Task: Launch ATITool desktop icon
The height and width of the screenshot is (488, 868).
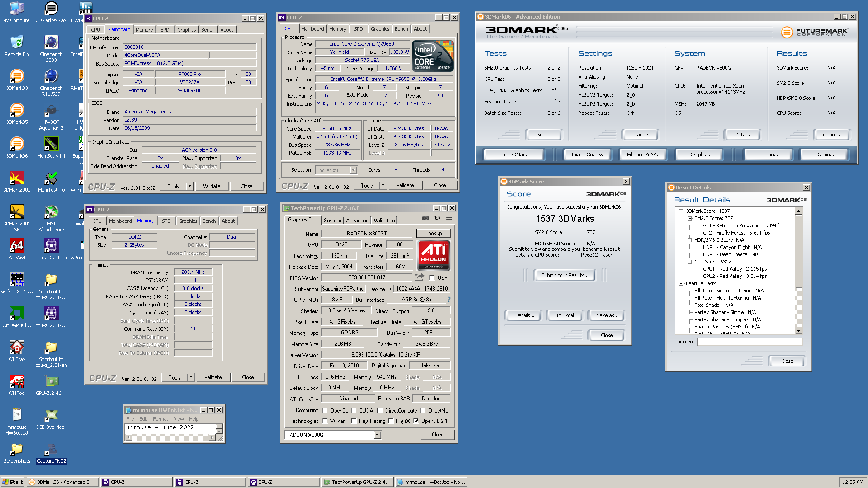Action: 17,385
